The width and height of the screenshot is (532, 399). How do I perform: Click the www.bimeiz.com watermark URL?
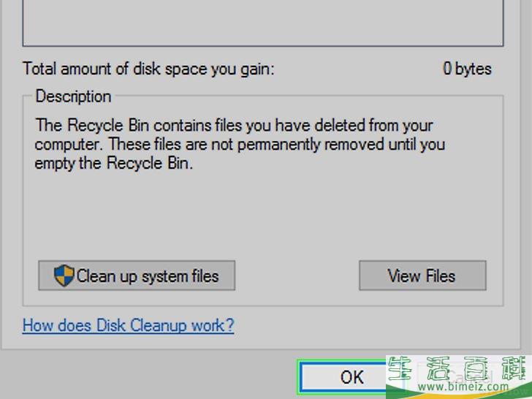463,387
